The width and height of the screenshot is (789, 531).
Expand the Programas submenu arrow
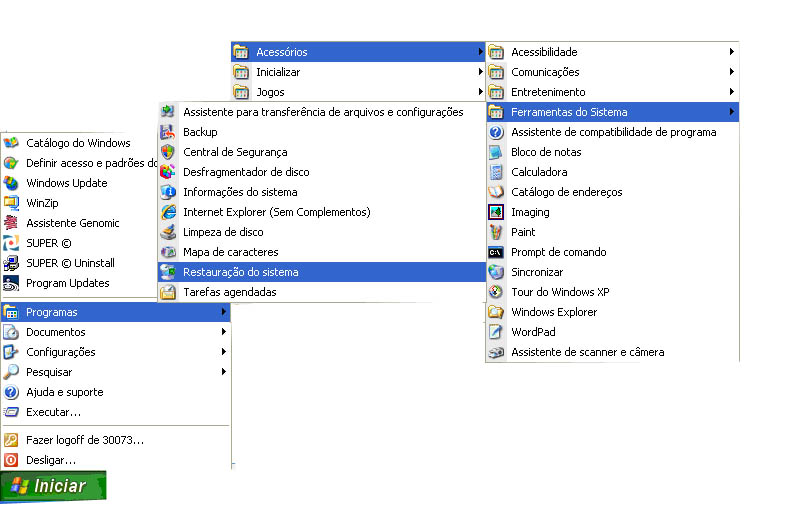coord(223,312)
